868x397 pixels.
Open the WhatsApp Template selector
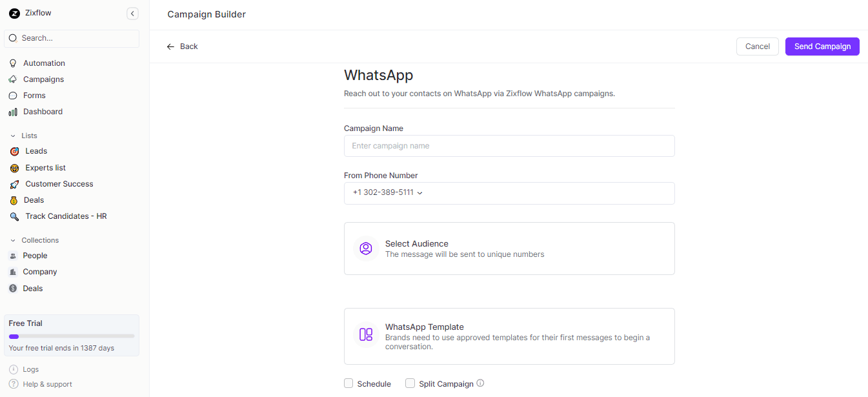pyautogui.click(x=509, y=336)
